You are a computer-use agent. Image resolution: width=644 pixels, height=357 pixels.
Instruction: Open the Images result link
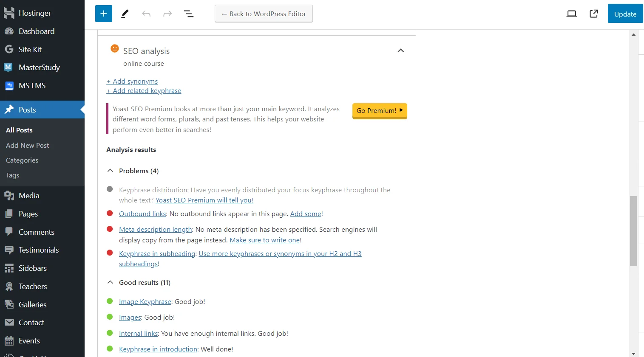[130, 318]
